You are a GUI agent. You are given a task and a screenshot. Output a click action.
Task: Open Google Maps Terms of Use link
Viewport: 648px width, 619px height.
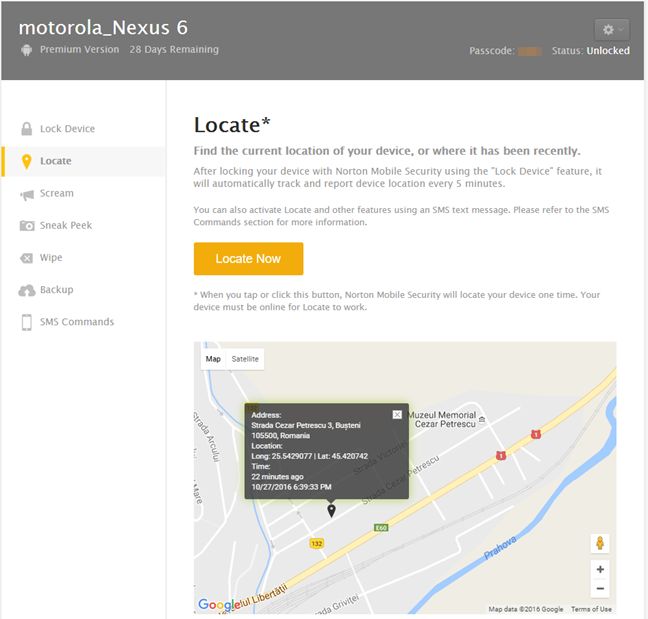point(591,609)
